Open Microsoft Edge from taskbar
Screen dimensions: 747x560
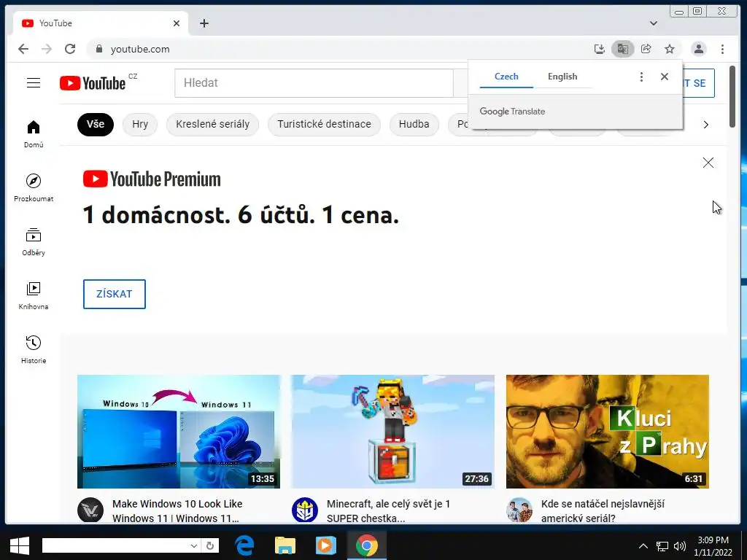(244, 545)
